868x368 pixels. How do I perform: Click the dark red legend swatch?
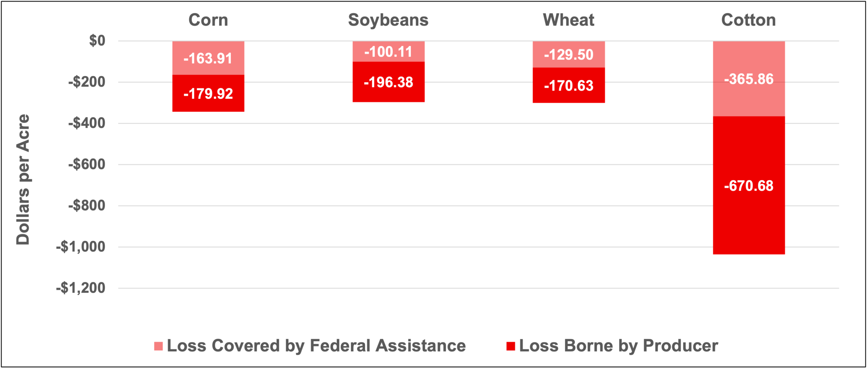(511, 346)
